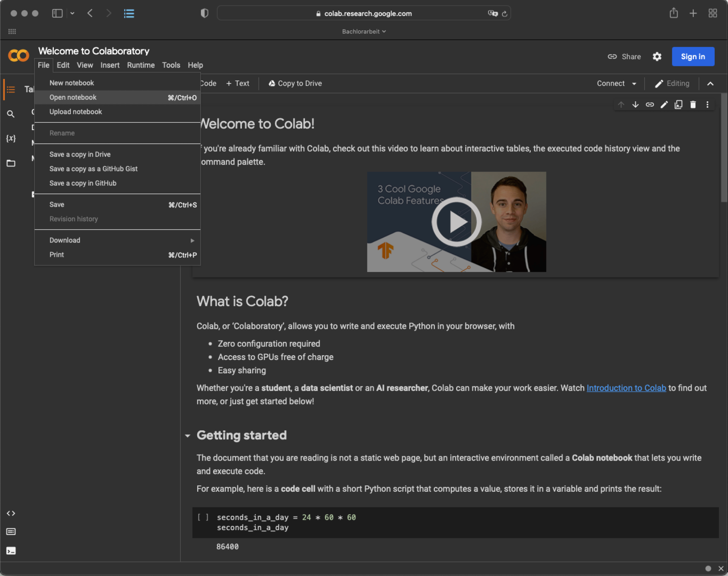
Task: Choose Open notebook from File menu
Action: click(x=117, y=97)
